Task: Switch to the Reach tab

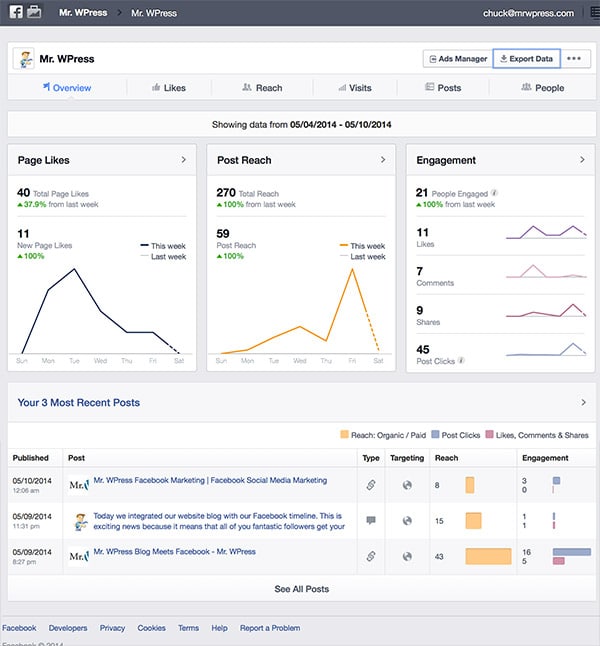Action: click(x=262, y=88)
